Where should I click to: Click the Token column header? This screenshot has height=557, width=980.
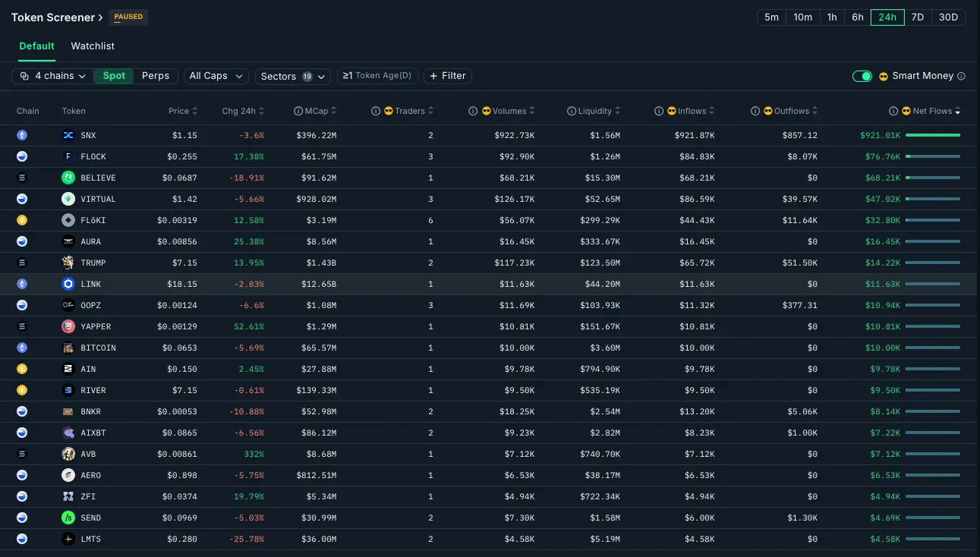tap(74, 111)
